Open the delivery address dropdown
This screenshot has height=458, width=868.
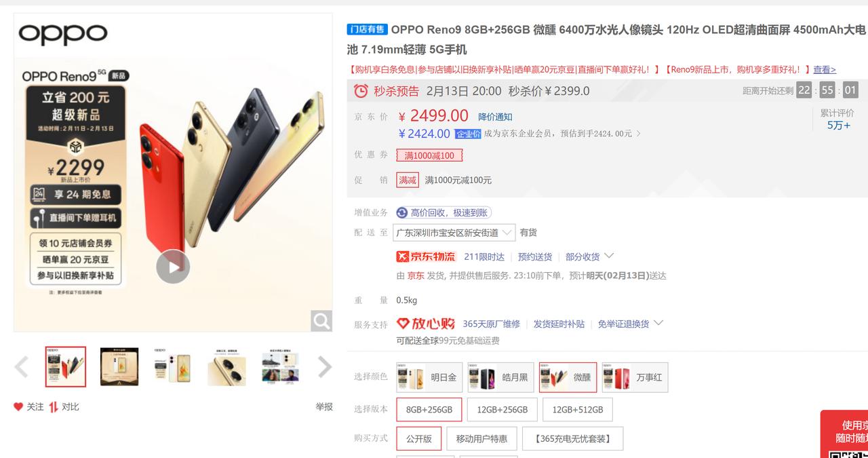(455, 232)
